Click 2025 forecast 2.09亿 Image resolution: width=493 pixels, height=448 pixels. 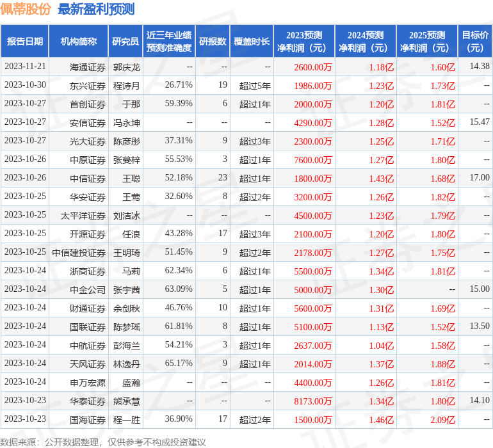[442, 420]
